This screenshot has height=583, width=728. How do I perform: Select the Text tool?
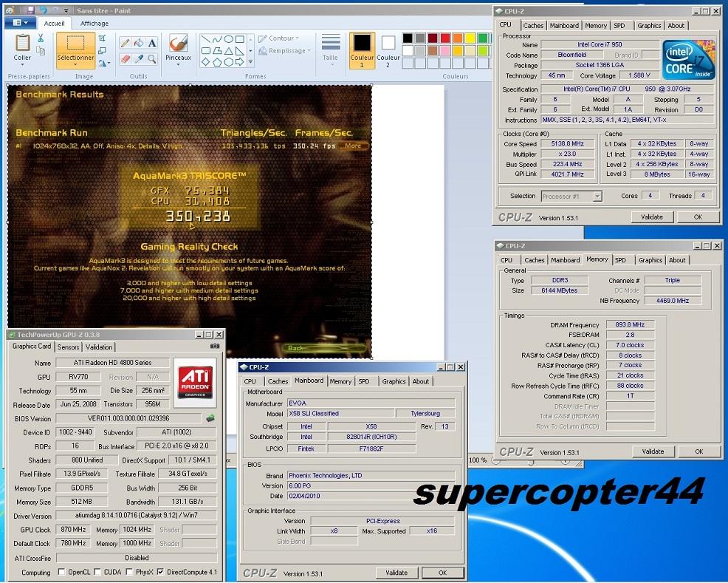point(152,43)
